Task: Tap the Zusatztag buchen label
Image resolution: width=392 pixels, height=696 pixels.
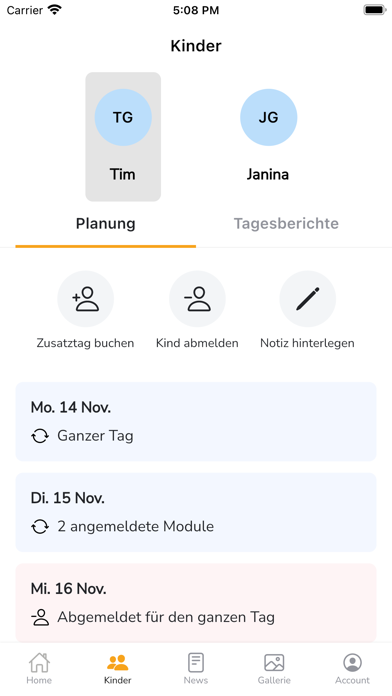Action: [x=85, y=343]
